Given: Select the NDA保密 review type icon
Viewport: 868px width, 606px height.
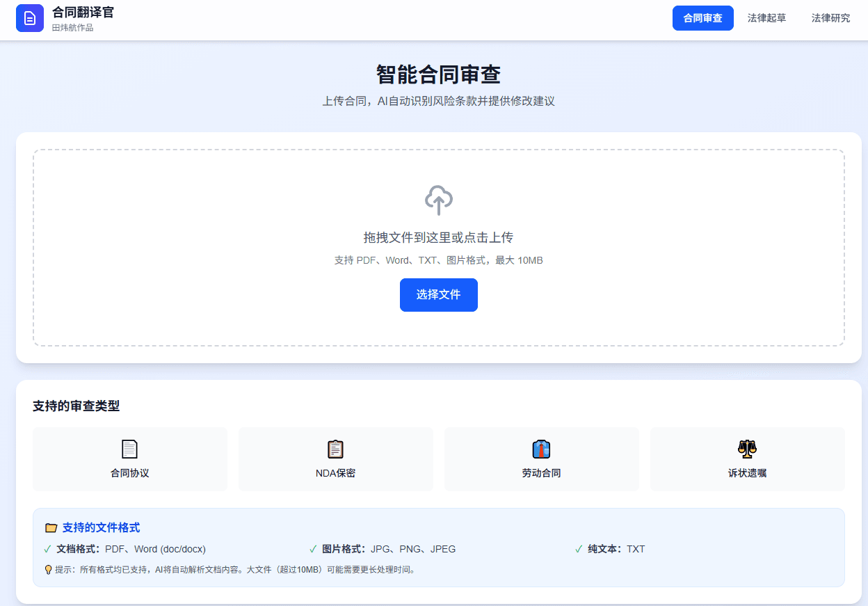Looking at the screenshot, I should (x=335, y=449).
